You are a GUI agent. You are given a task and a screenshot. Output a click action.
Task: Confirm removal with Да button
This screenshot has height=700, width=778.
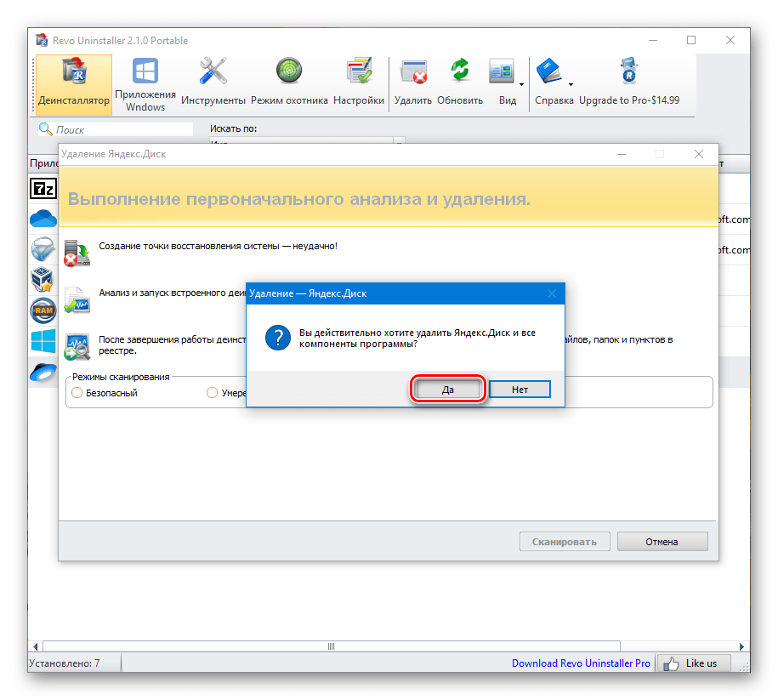[x=448, y=390]
